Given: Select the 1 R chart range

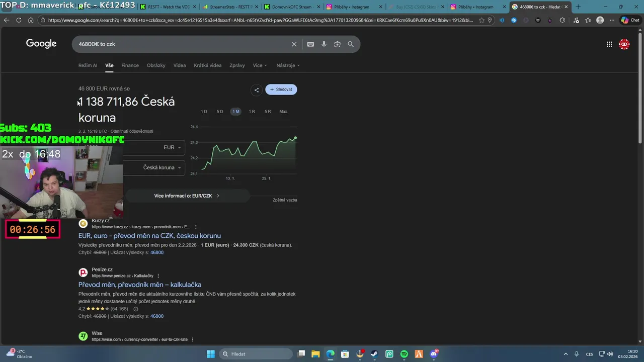Looking at the screenshot, I should click(252, 112).
